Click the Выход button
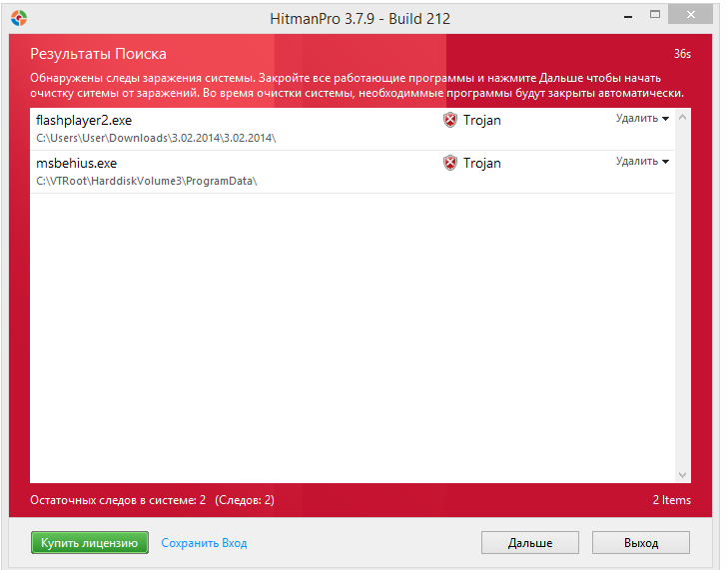 click(641, 543)
